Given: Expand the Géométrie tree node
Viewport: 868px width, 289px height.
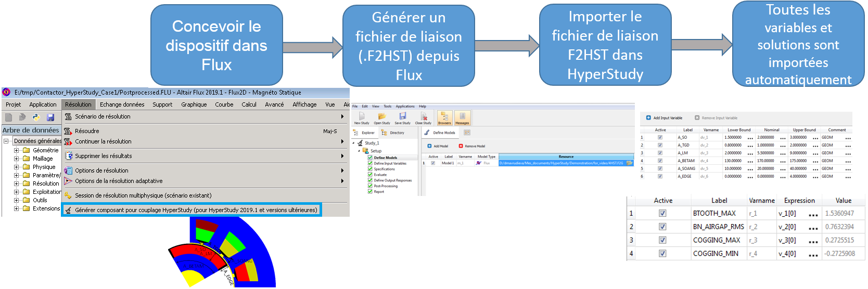Looking at the screenshot, I should tap(17, 150).
